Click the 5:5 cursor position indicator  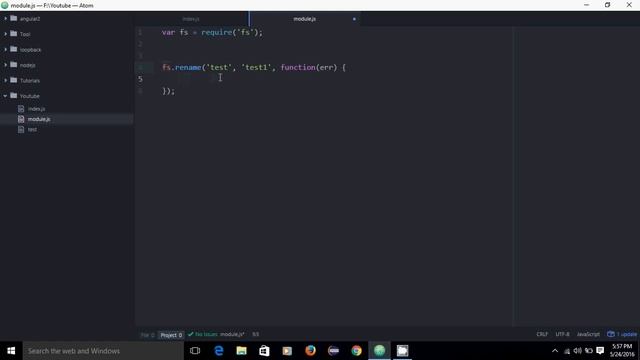(x=256, y=334)
